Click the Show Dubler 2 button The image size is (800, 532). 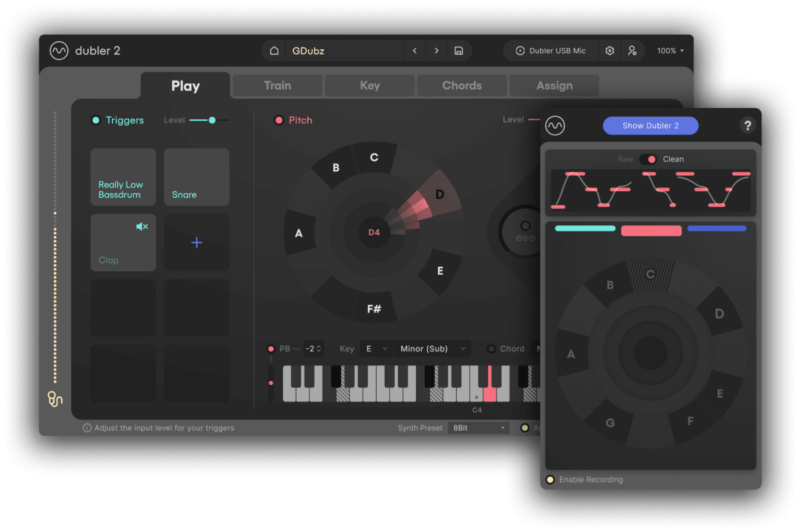(650, 125)
